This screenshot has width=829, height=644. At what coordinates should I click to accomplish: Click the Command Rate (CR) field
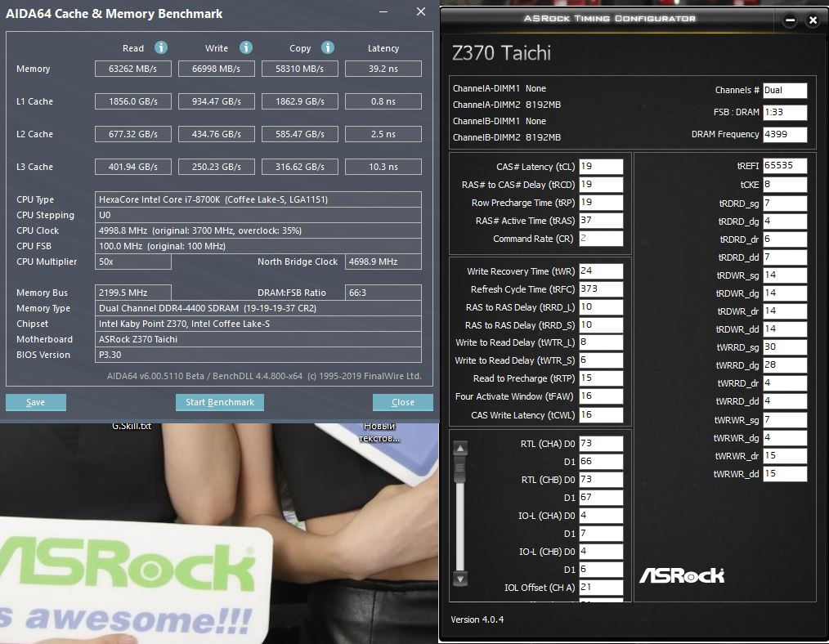pyautogui.click(x=601, y=239)
